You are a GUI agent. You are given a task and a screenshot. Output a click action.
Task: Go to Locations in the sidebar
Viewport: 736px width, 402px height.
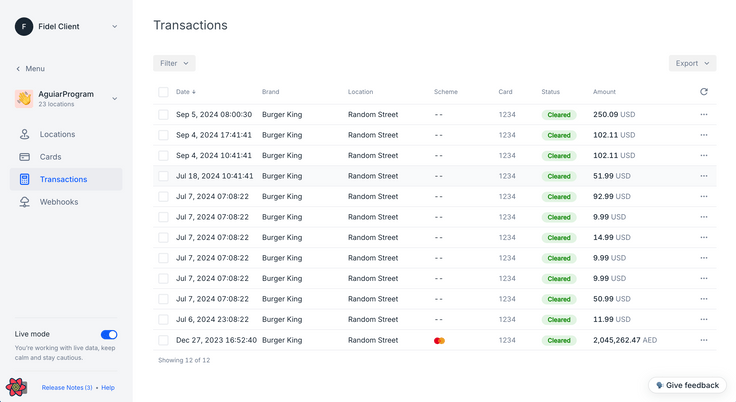pyautogui.click(x=66, y=134)
